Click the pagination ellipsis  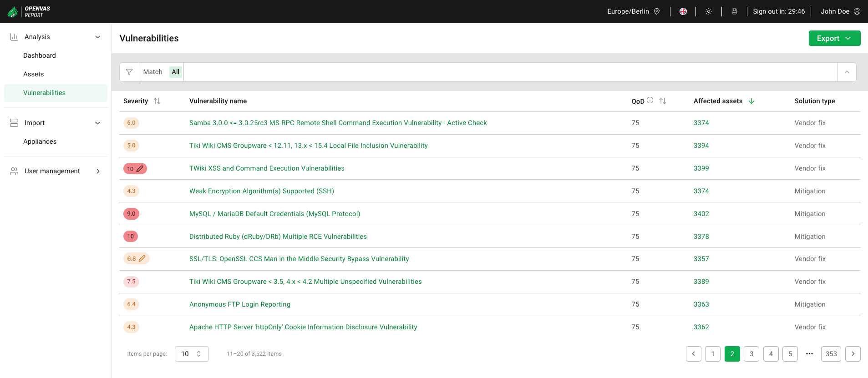click(809, 354)
